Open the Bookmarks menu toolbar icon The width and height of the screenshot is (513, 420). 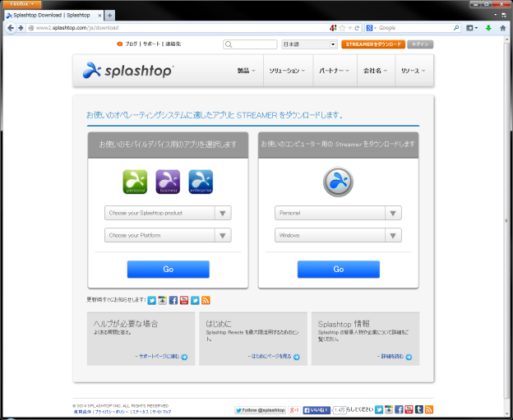pos(471,28)
